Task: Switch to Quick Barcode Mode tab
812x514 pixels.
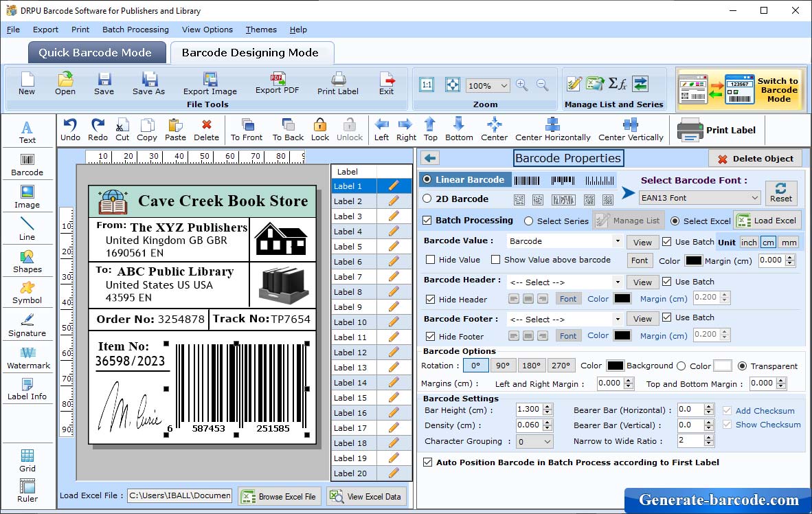Action: pos(96,52)
